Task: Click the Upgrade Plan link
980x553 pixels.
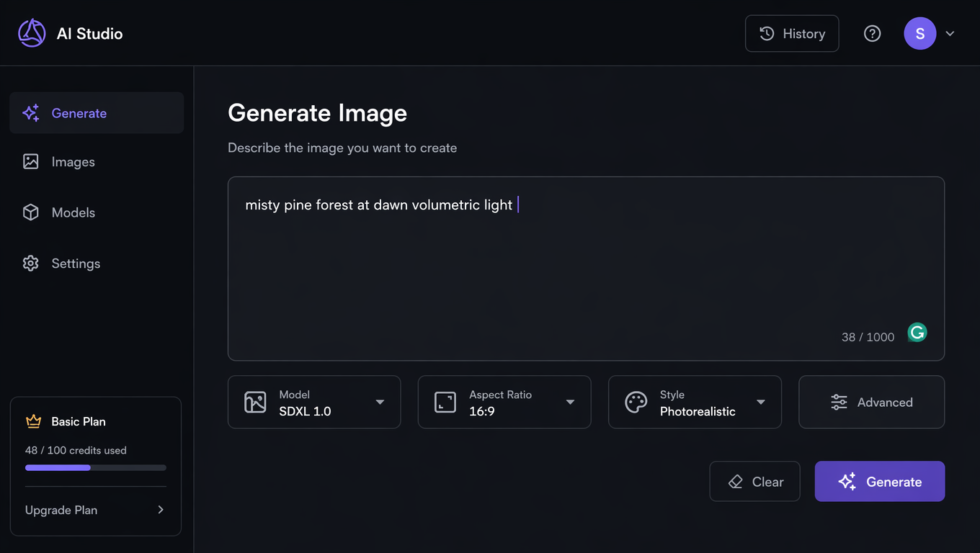Action: click(x=95, y=510)
